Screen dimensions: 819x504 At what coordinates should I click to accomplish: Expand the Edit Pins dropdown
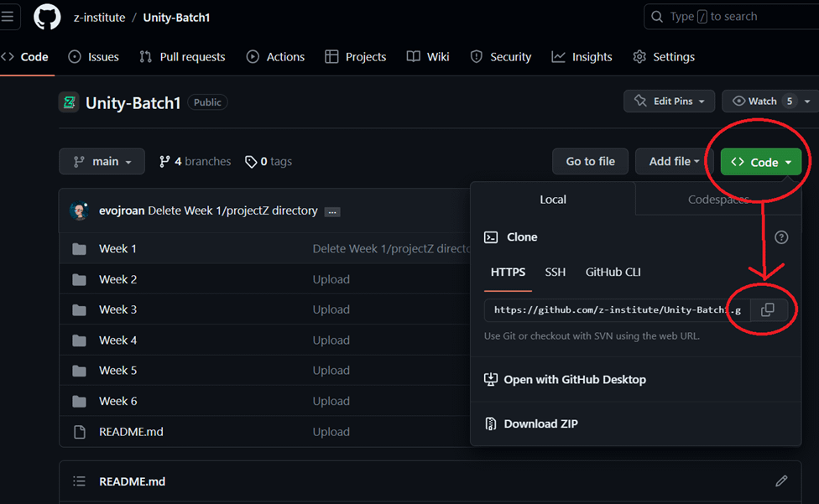[x=669, y=101]
